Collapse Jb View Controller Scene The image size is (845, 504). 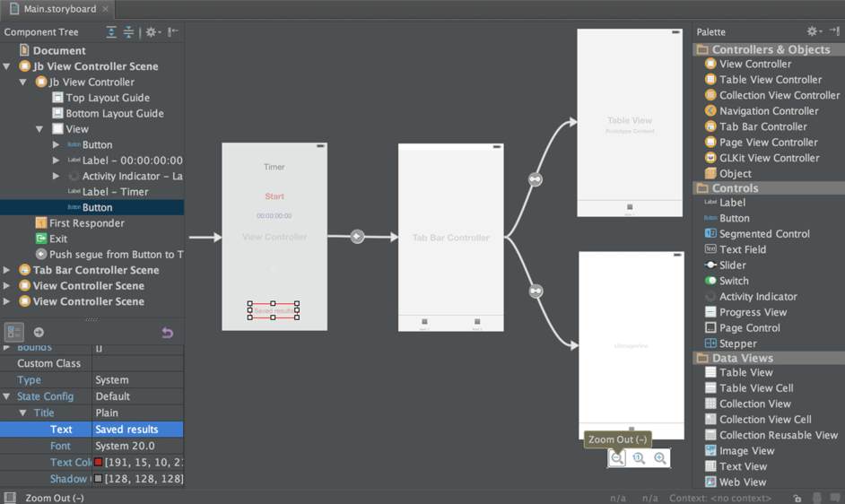(x=6, y=66)
